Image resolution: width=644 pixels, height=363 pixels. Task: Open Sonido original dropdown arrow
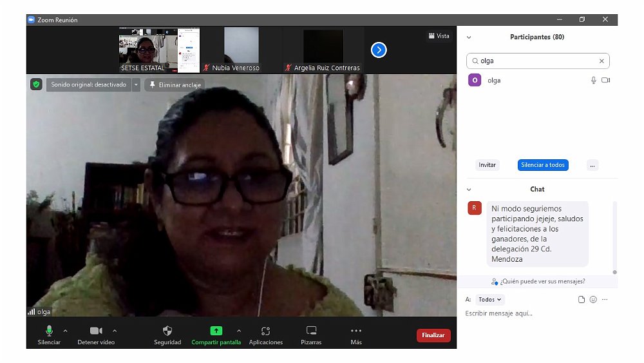136,84
